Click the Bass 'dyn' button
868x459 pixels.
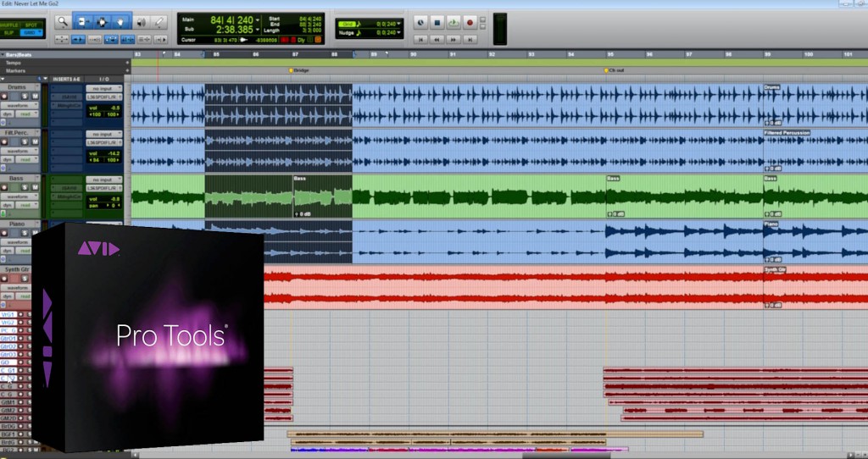tap(7, 205)
